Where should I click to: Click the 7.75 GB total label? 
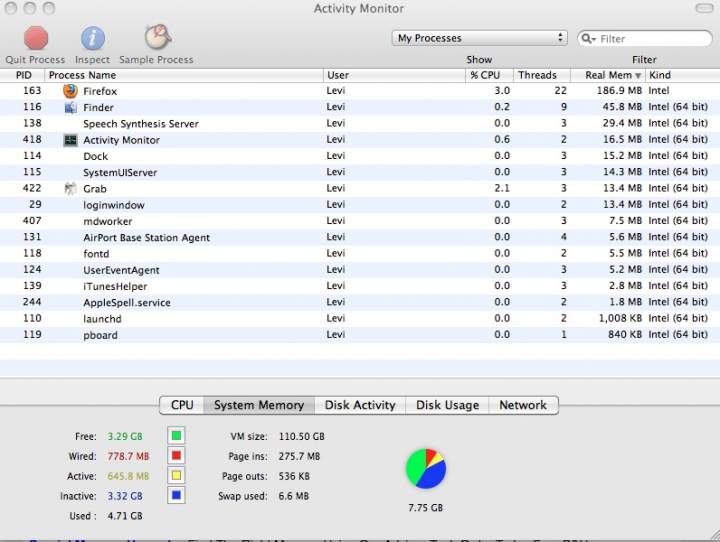click(426, 508)
